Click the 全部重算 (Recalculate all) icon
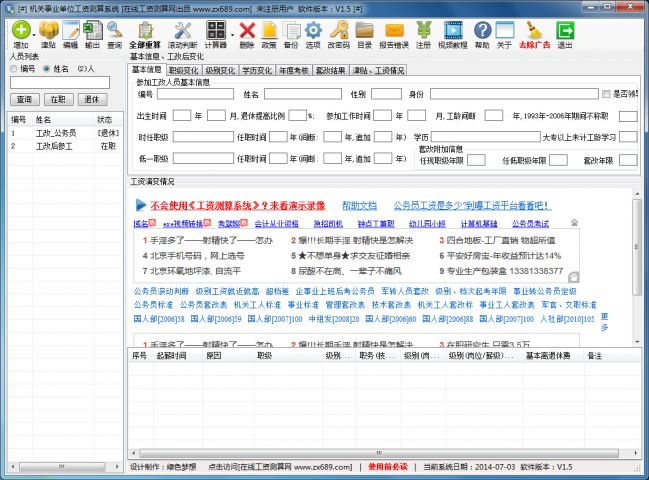 coord(145,32)
